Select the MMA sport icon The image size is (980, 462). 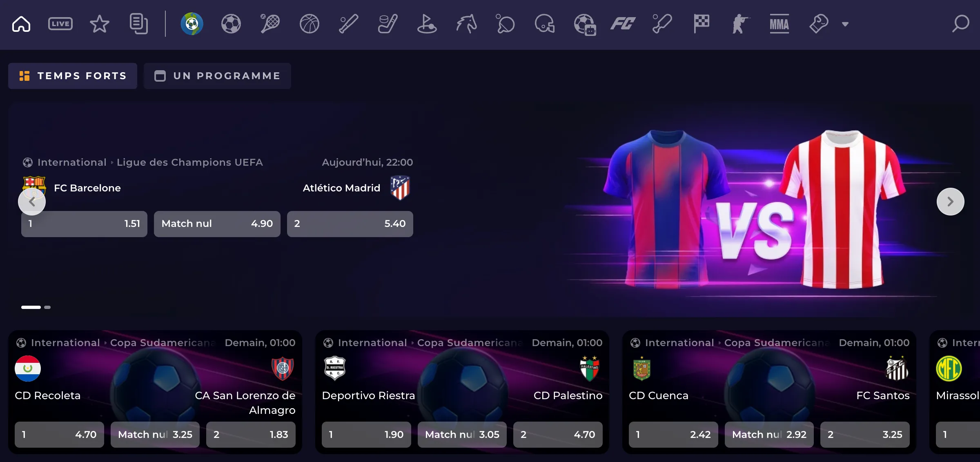[x=779, y=24]
